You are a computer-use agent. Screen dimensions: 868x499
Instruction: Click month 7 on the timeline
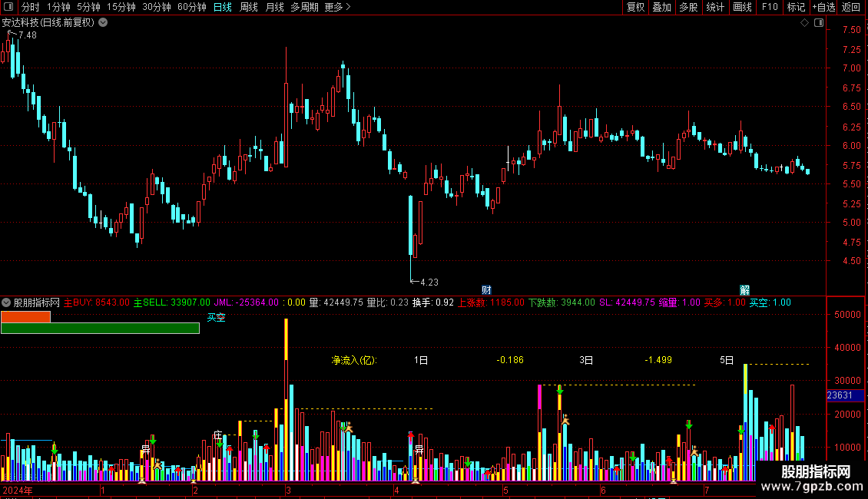707,490
